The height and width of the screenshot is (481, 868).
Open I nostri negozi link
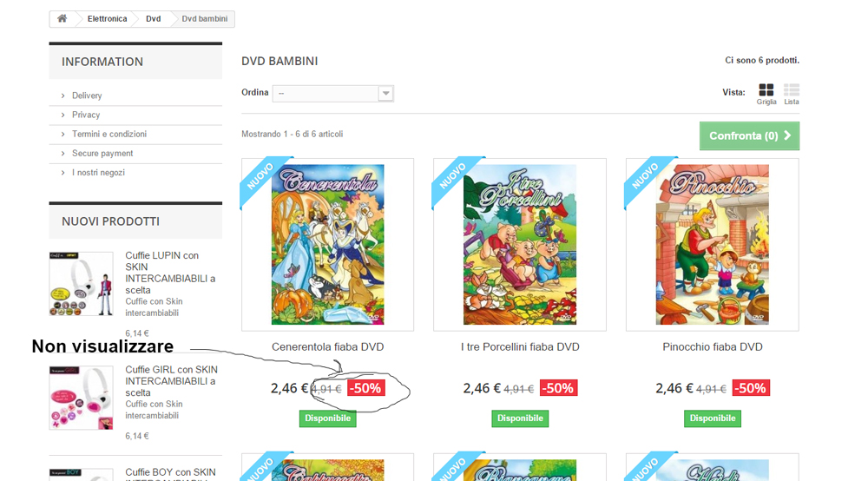(x=98, y=173)
